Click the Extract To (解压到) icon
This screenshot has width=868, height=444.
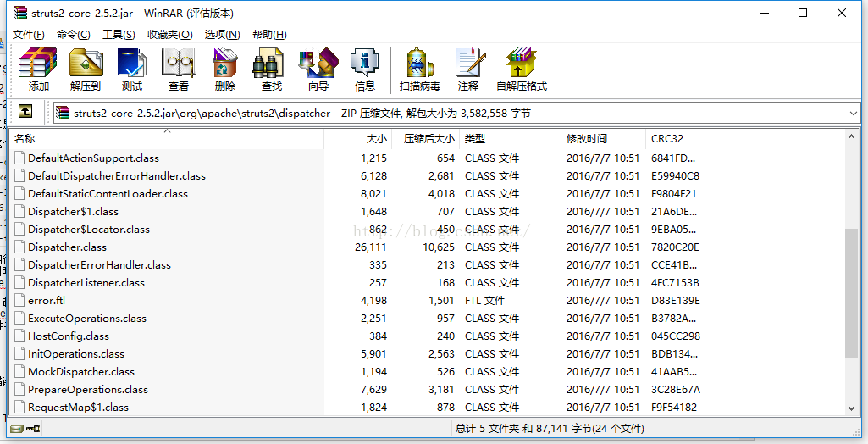(86, 69)
